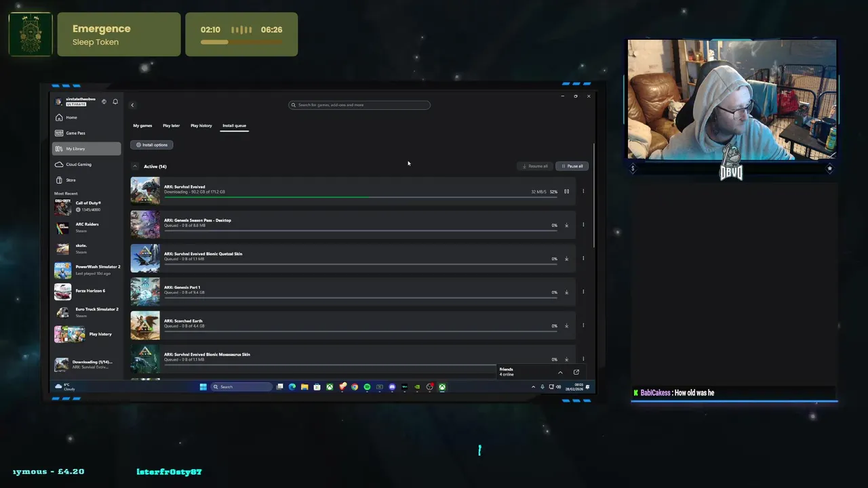Start download of ARK: Genesis Part 1
The image size is (868, 488).
[x=567, y=292]
